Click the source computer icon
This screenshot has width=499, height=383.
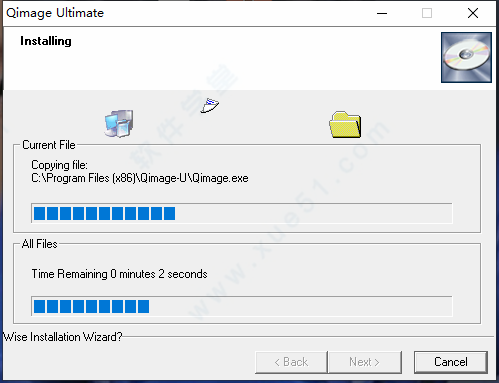(119, 123)
